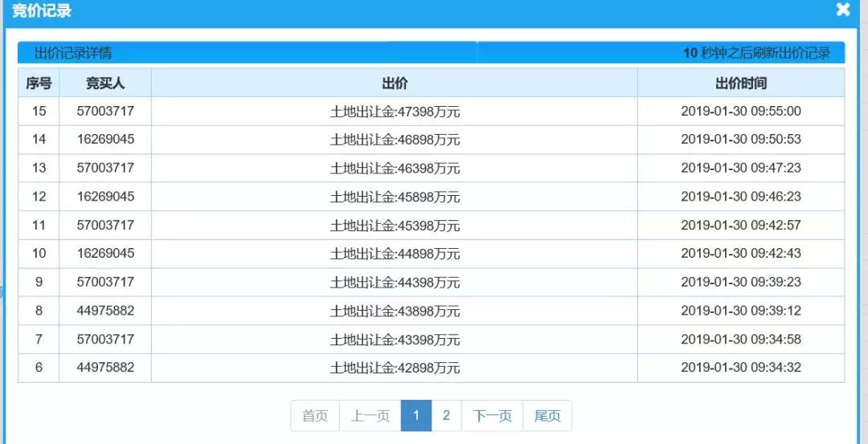
Task: Select the row with bid 47398万元
Action: click(395, 111)
